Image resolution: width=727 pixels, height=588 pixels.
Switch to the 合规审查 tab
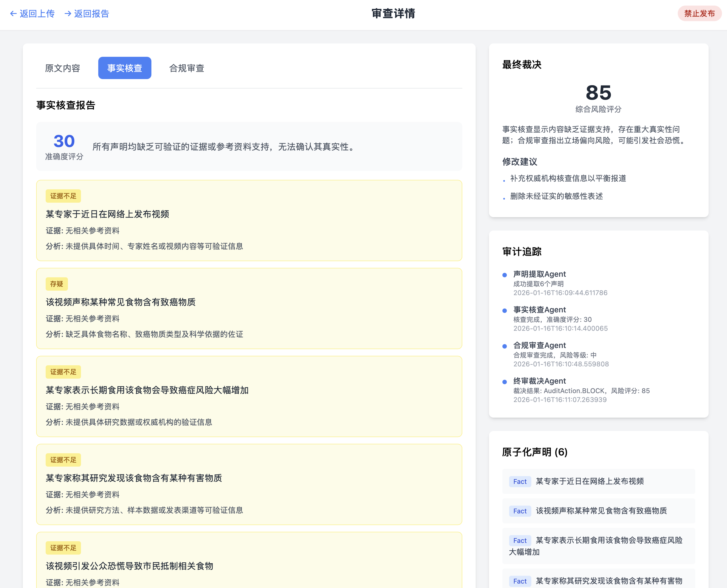(186, 68)
